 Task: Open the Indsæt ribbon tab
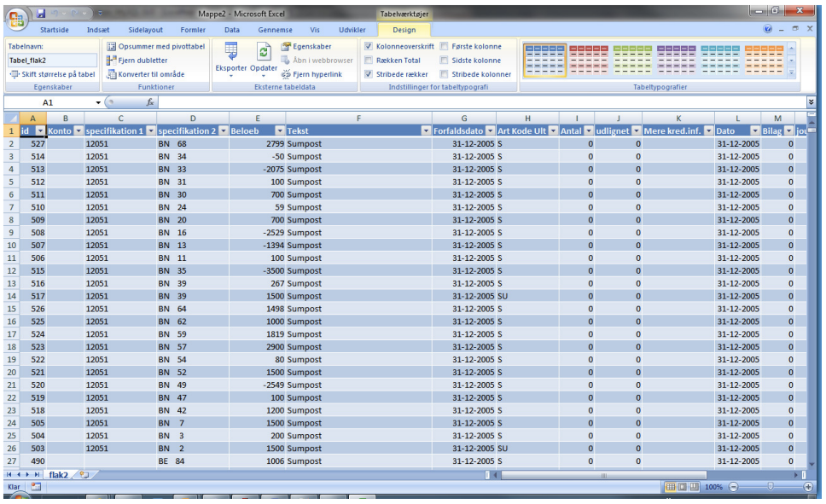click(x=98, y=30)
